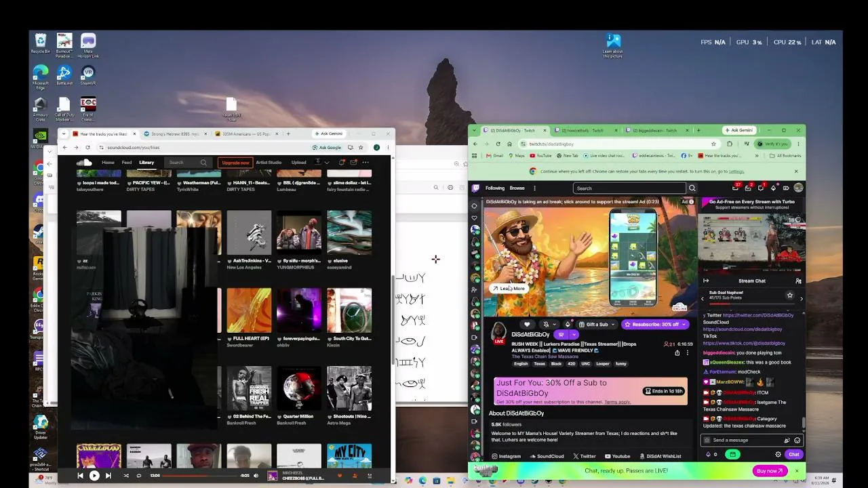The width and height of the screenshot is (868, 488).
Task: Open Chrome extensions puzzle icon in Twitch window
Action: click(730, 144)
